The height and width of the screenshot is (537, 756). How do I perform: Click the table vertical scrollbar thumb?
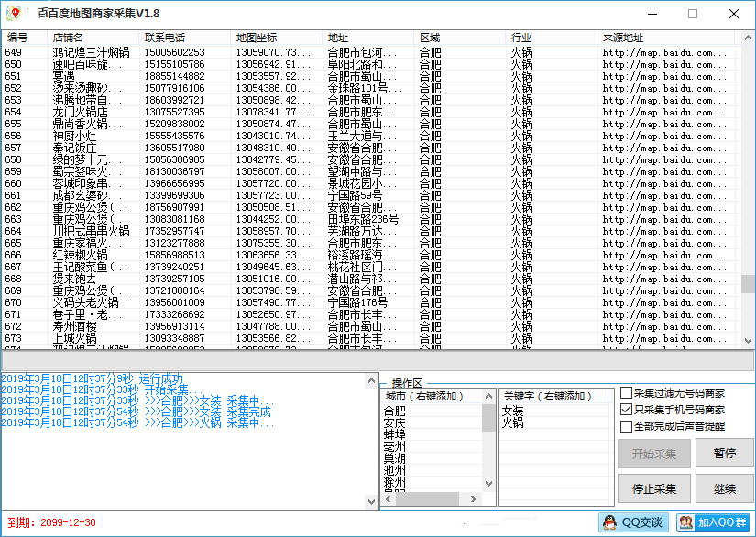click(x=748, y=284)
